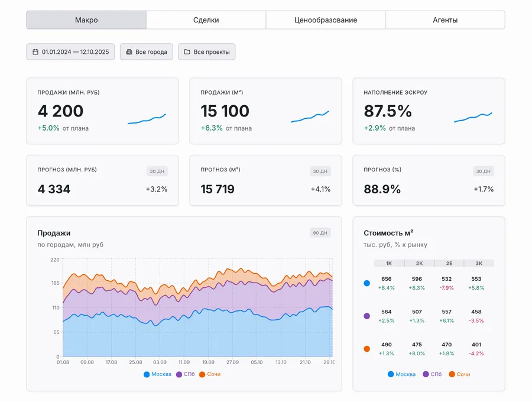
Task: Open the Все города filter dropdown
Action: click(x=147, y=52)
